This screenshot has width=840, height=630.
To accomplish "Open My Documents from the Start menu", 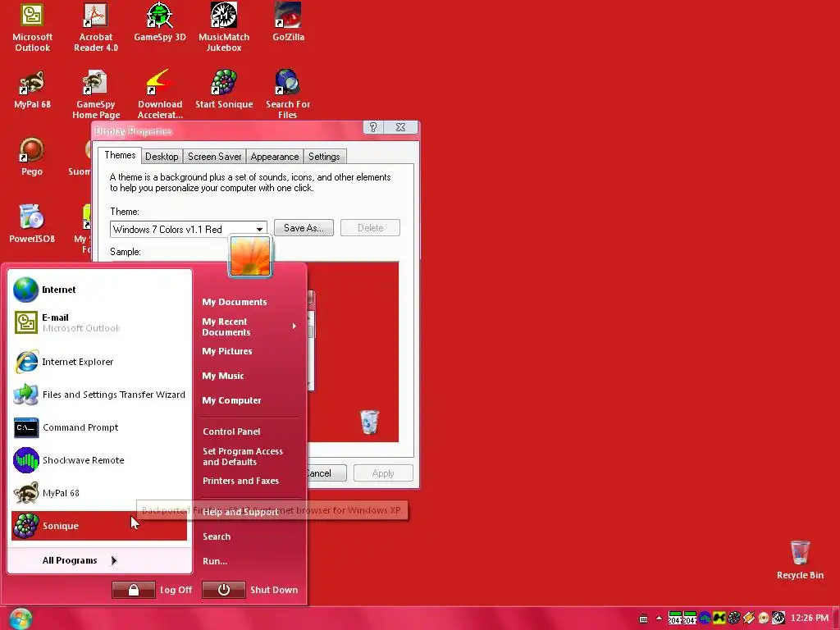I will (234, 302).
